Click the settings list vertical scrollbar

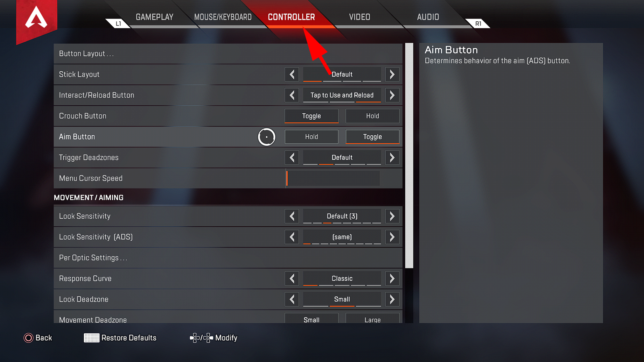click(x=409, y=156)
